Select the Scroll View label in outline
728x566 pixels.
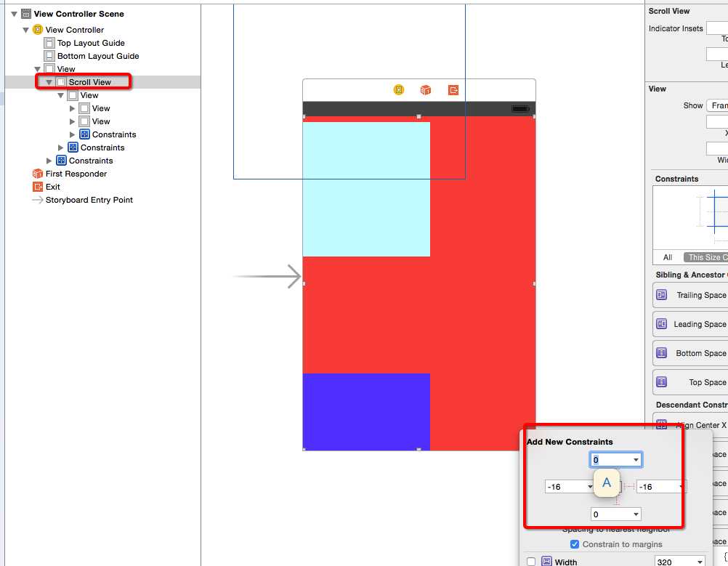(90, 82)
